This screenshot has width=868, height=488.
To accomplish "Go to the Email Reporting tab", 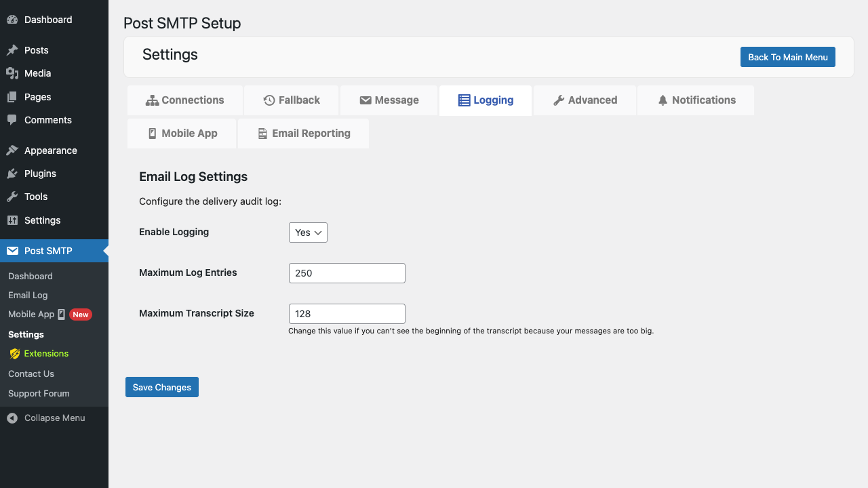I will tap(303, 134).
